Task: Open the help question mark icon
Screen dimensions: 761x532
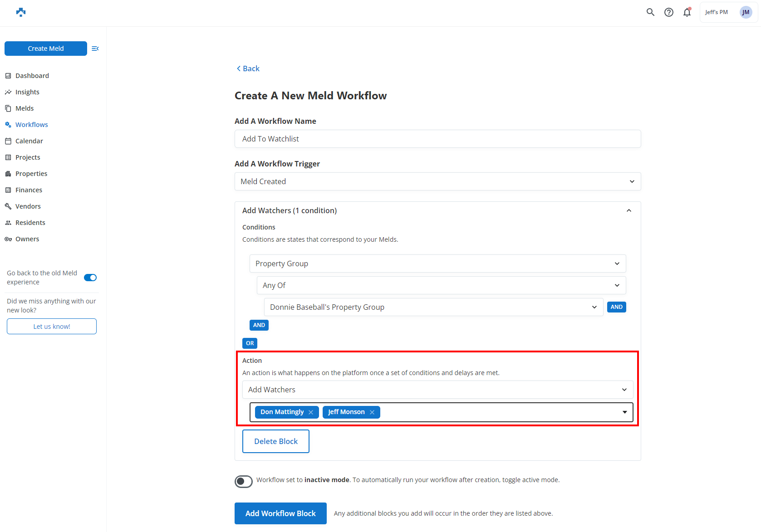Action: point(668,12)
